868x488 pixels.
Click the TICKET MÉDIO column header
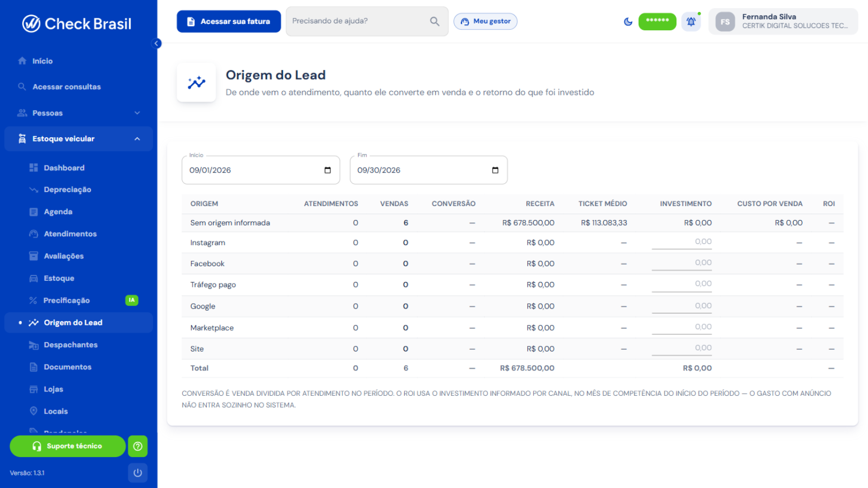click(603, 204)
